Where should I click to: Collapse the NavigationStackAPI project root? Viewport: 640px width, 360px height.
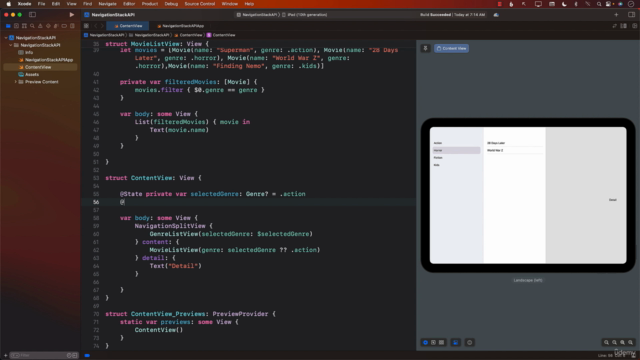6,38
